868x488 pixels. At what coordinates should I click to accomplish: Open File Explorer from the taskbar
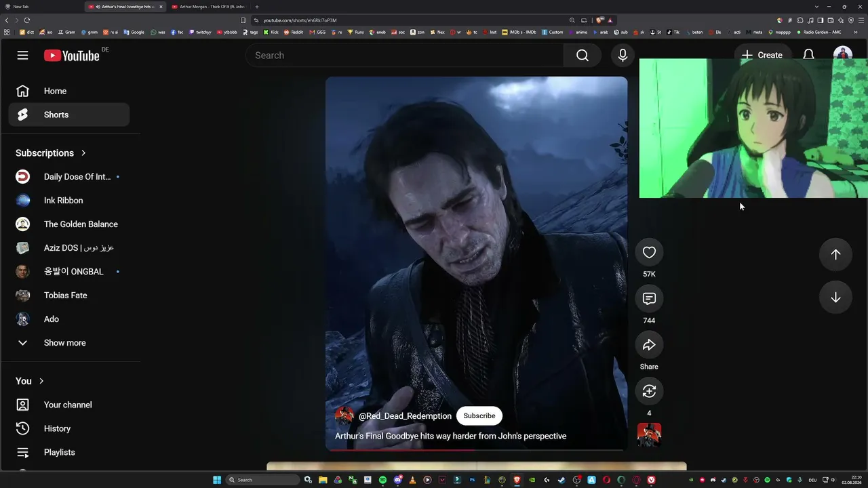click(x=323, y=480)
